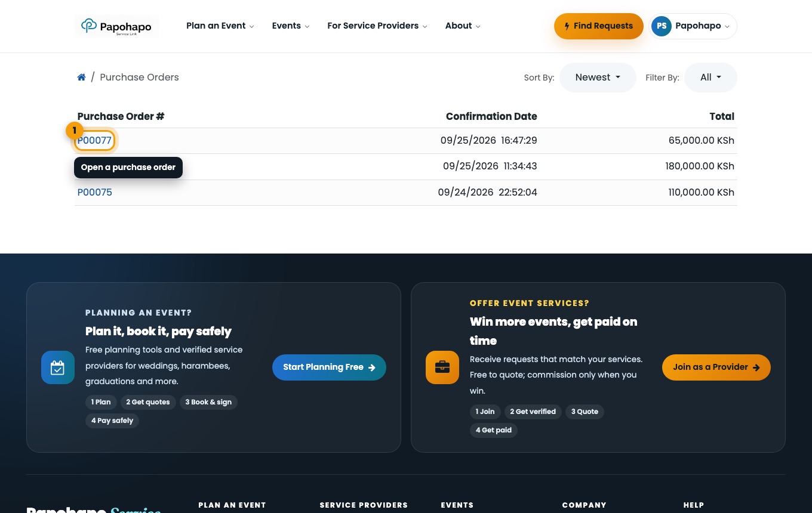Expand the For Service Providers menu
Screen dimensions: 812x513
click(x=377, y=26)
